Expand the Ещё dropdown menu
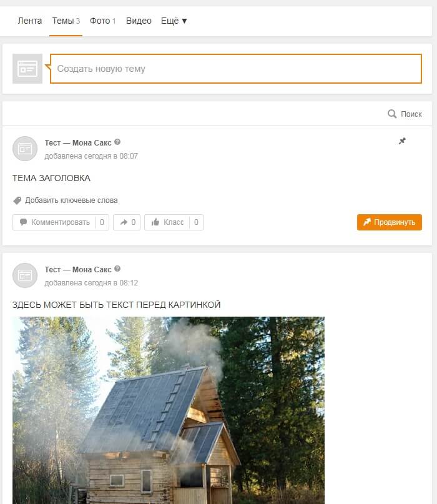The width and height of the screenshot is (437, 504). [x=174, y=21]
